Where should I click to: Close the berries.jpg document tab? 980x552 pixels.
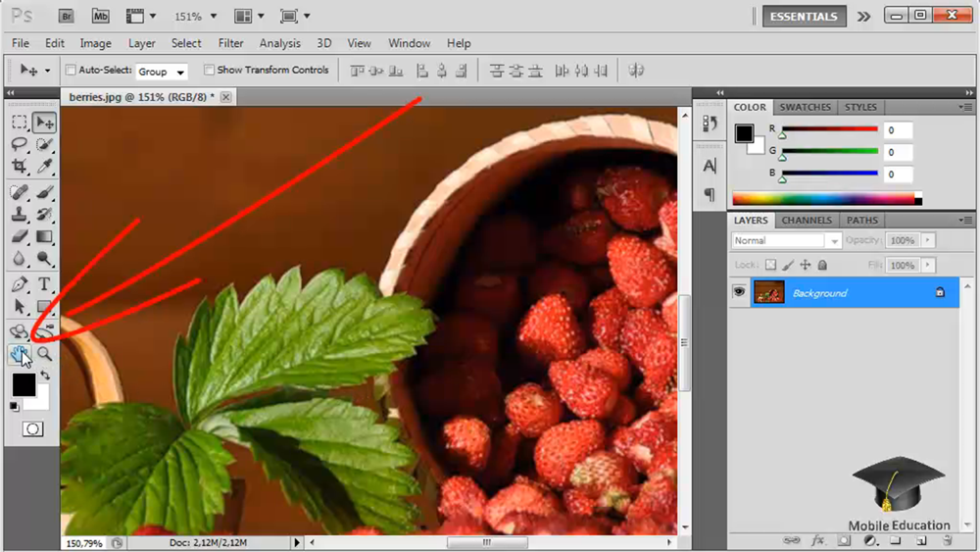pos(225,97)
